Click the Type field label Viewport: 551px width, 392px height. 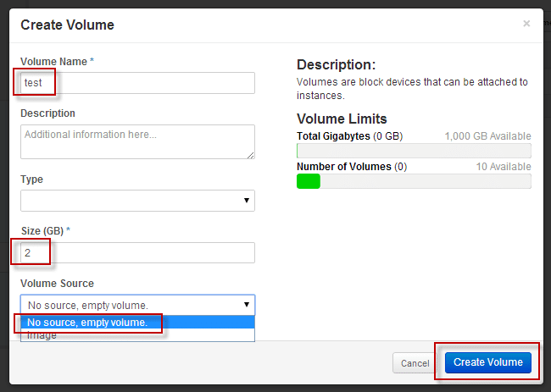point(31,179)
